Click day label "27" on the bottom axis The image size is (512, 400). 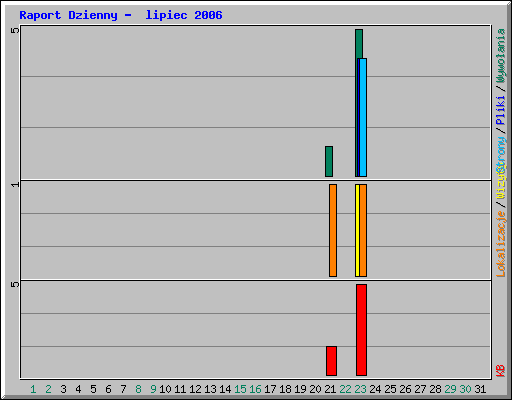pos(420,389)
